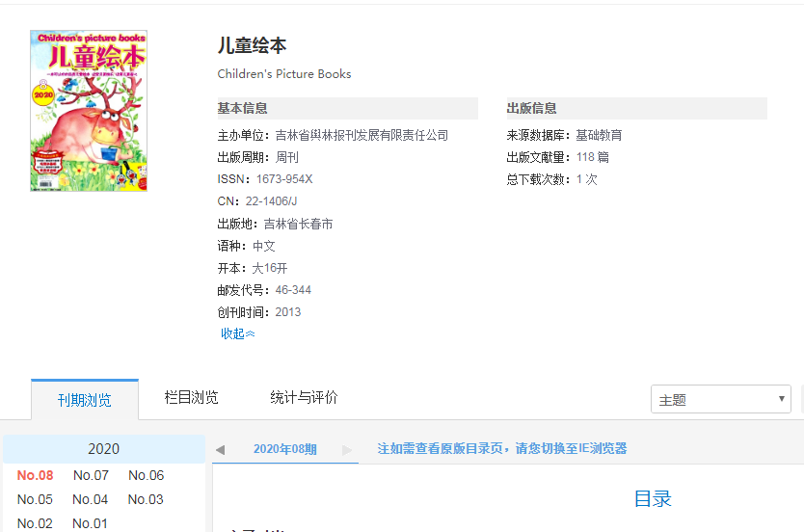Collapse journal details with 收起 link

click(x=237, y=333)
